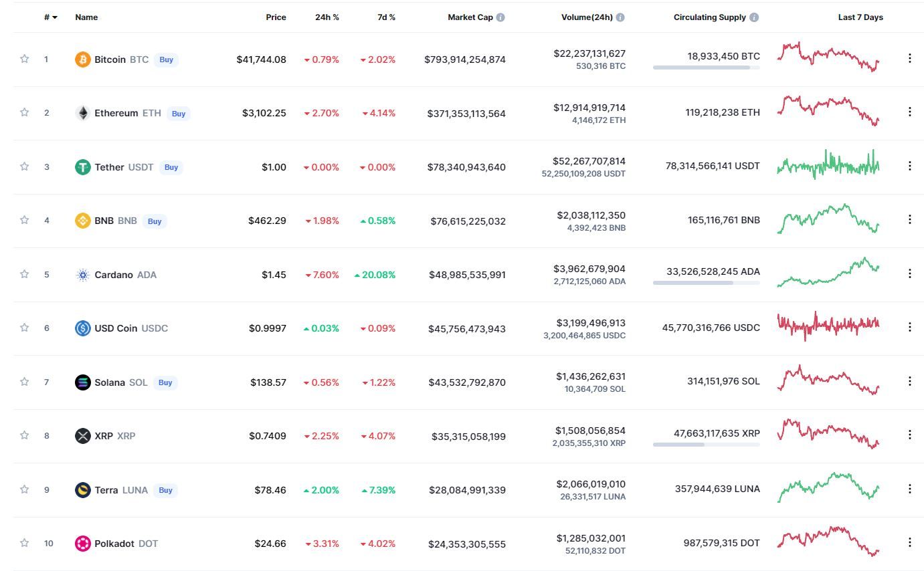
Task: Sort by the 24h % column header
Action: (327, 17)
